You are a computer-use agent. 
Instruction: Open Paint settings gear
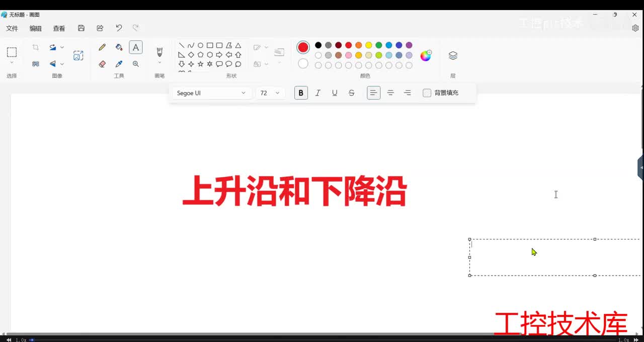pos(635,28)
